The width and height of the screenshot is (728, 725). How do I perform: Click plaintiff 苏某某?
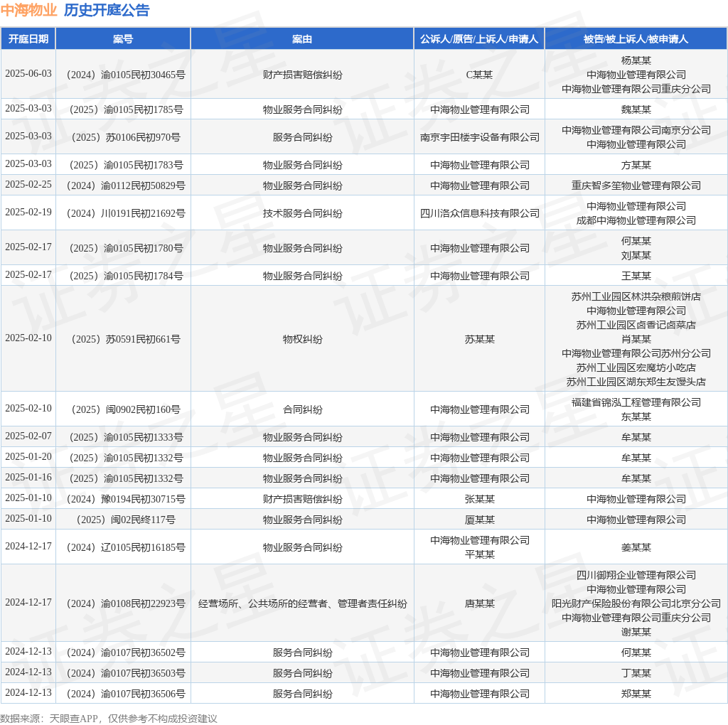coord(479,339)
